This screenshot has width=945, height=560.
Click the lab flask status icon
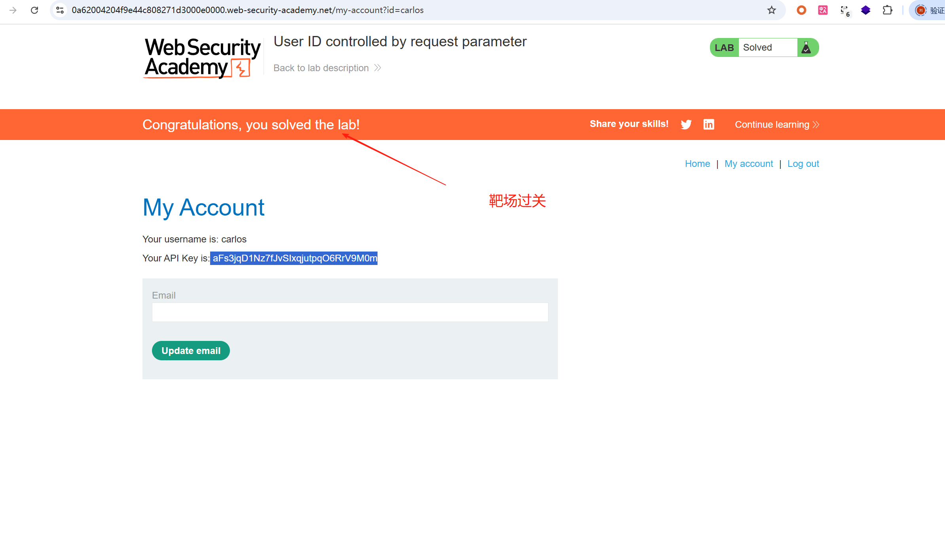806,48
